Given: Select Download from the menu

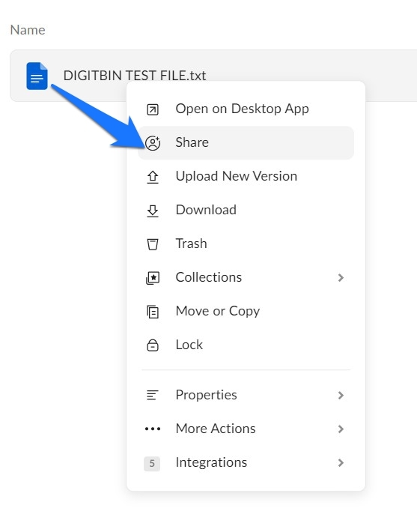Looking at the screenshot, I should click(246, 210).
